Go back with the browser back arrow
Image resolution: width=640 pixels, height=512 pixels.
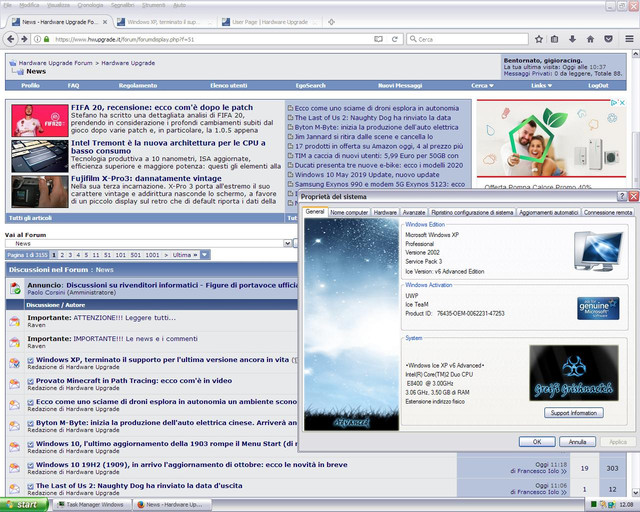[11, 39]
